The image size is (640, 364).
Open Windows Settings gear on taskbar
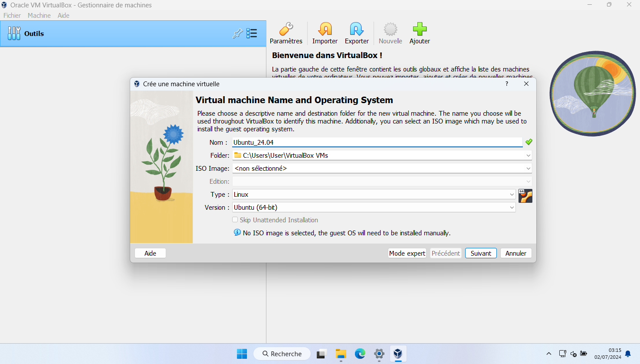pos(379,354)
